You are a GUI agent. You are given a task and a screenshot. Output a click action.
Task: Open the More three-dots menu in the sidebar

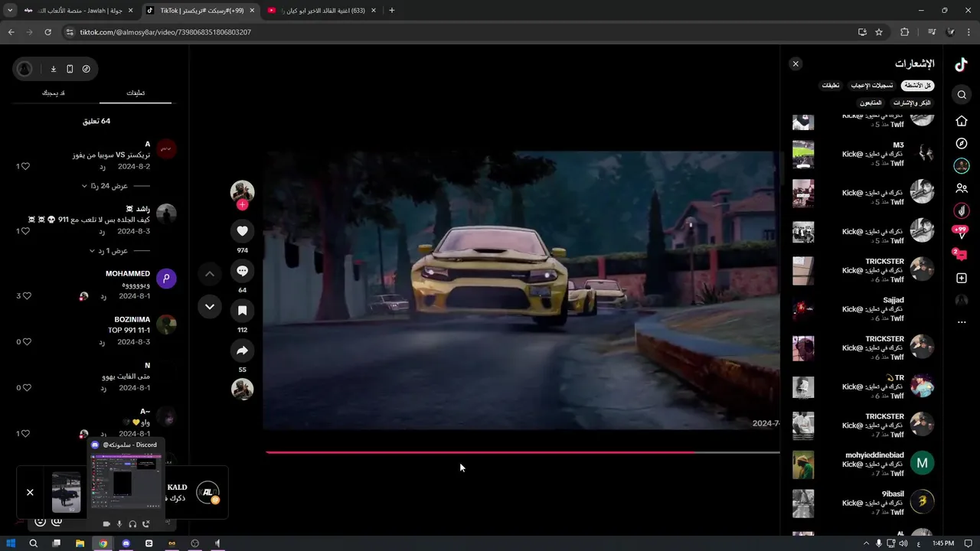962,322
